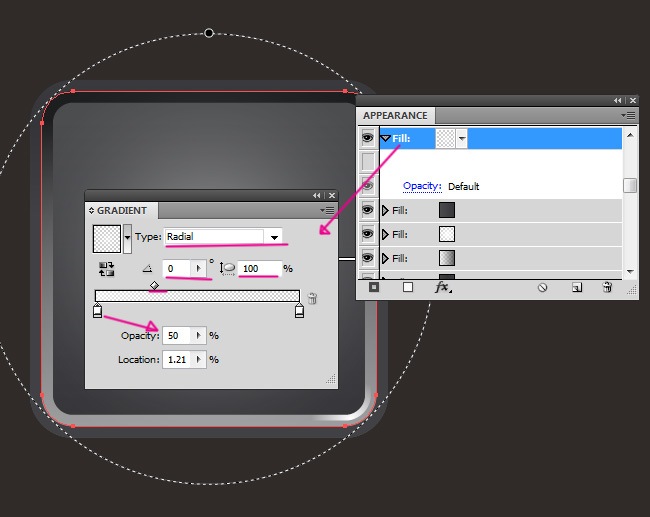Image resolution: width=650 pixels, height=517 pixels.
Task: Open the gradient preset swatch dropdown
Action: 127,238
